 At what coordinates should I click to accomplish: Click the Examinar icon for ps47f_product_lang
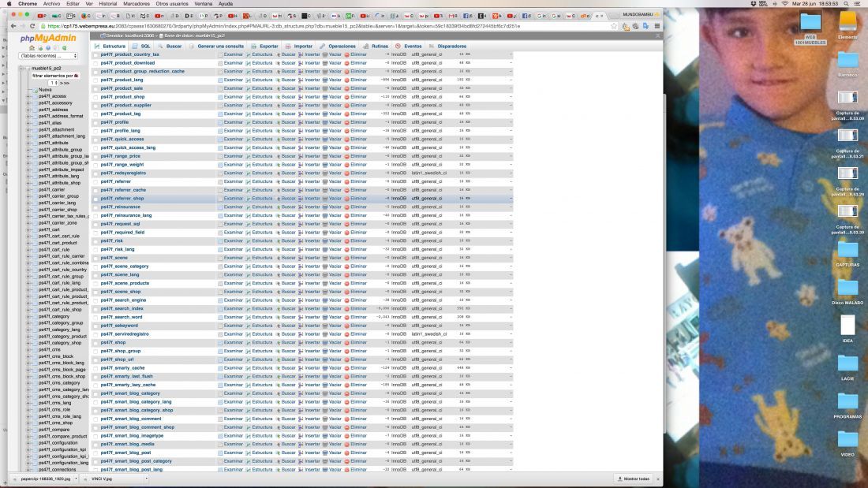click(x=220, y=80)
